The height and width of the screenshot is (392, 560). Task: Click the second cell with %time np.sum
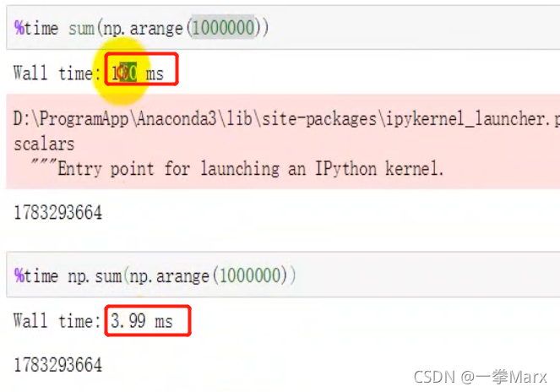[283, 275]
